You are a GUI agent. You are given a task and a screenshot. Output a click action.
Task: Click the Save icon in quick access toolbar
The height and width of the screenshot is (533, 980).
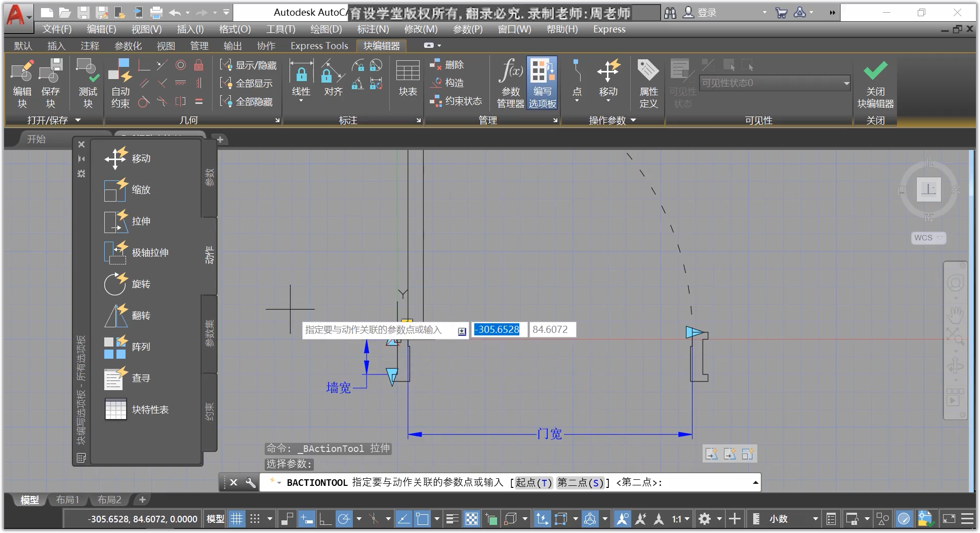pos(84,13)
